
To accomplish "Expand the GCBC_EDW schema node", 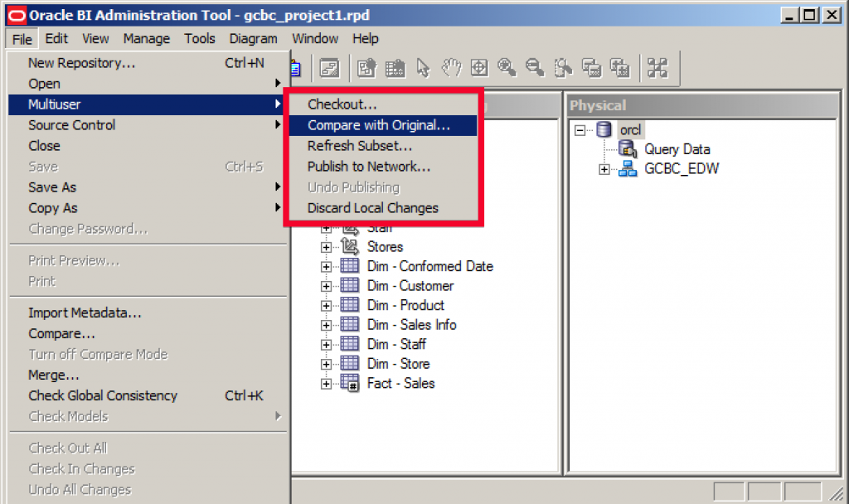I will click(x=604, y=169).
